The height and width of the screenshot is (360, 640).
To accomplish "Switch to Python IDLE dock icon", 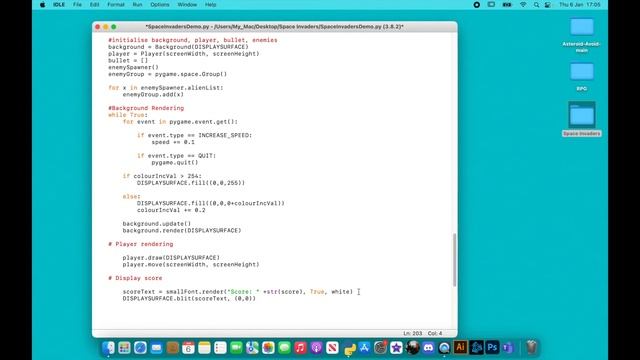I will tap(349, 348).
